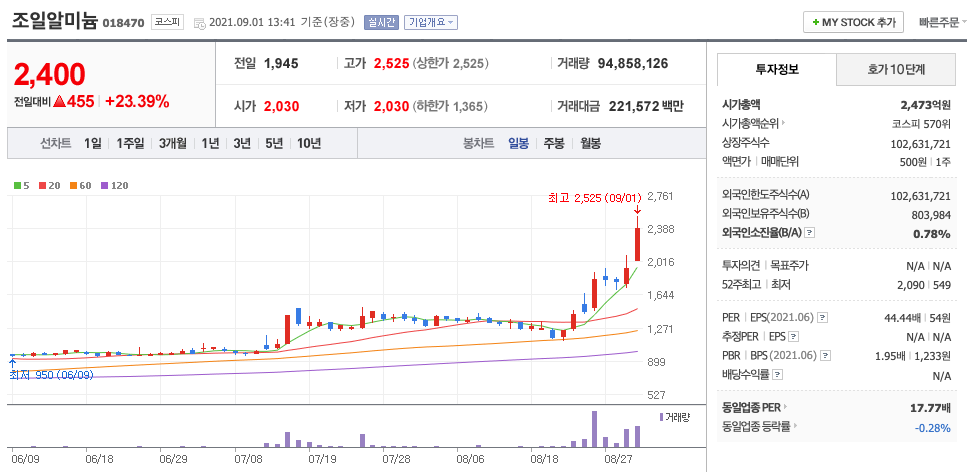Click the arrow beside 동일업종 PER
Image resolution: width=974 pixels, height=472 pixels.
pos(785,407)
